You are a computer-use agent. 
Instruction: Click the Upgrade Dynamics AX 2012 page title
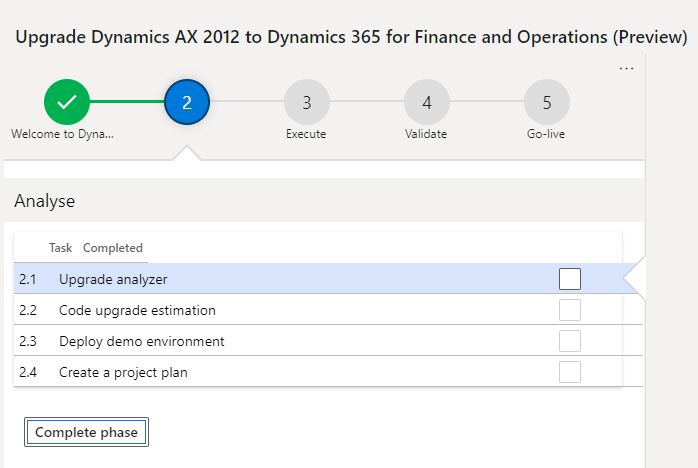351,37
